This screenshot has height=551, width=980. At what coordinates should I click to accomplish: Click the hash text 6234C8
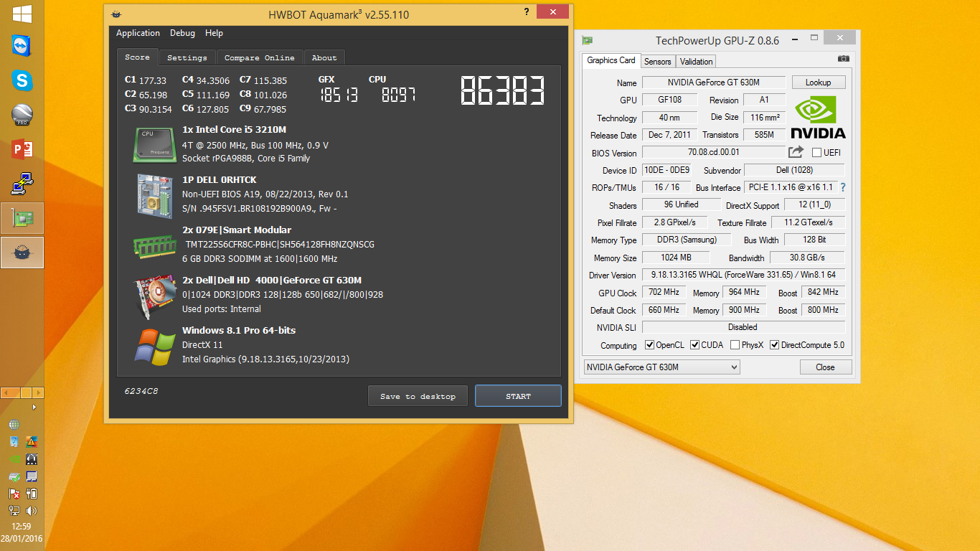(x=141, y=391)
